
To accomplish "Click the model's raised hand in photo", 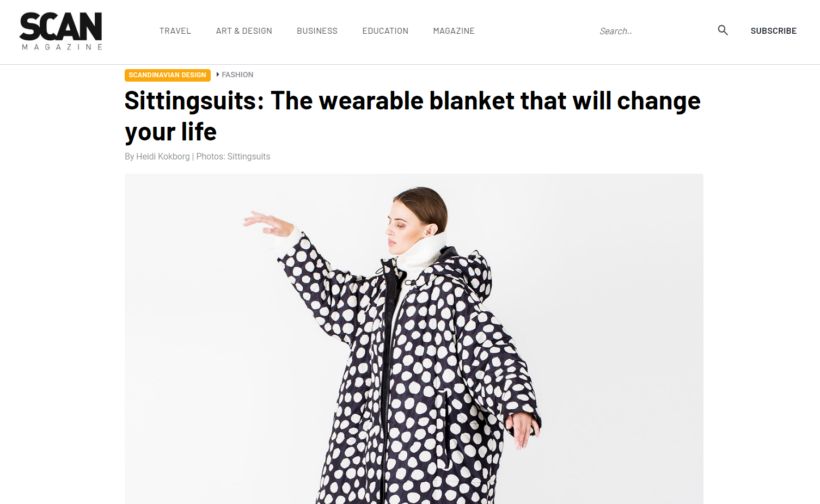I will point(269,223).
